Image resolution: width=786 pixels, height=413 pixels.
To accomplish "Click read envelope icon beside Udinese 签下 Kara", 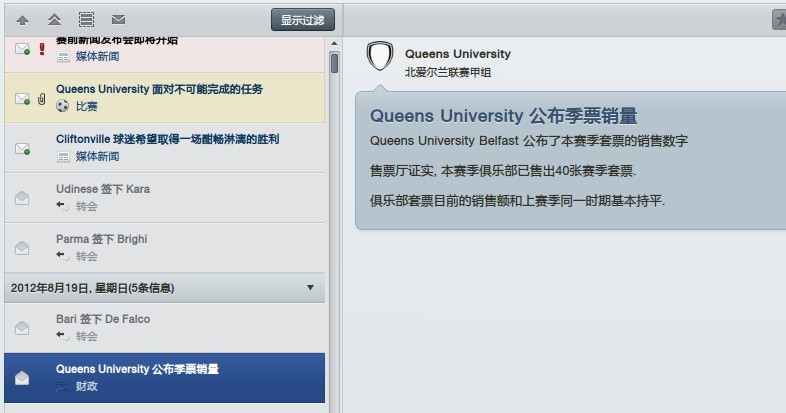I will [x=22, y=198].
